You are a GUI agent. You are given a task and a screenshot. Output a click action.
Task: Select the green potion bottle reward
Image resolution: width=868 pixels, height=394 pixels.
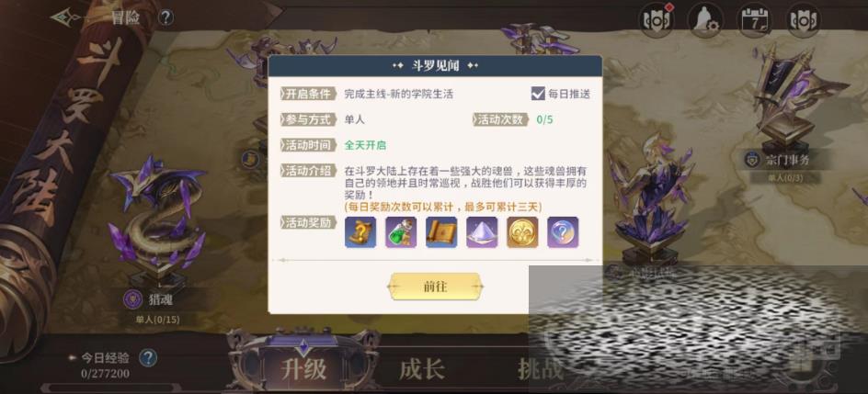tap(401, 232)
